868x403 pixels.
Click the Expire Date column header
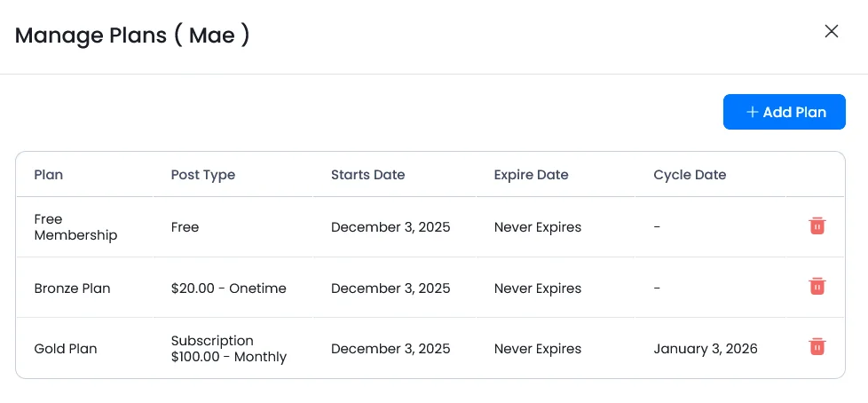[x=531, y=175]
